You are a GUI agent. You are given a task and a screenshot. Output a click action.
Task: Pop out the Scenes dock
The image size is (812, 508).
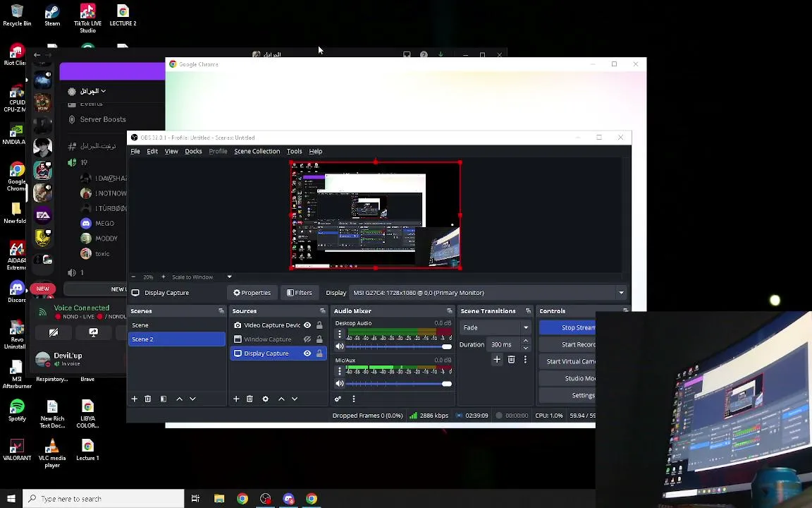(x=221, y=311)
